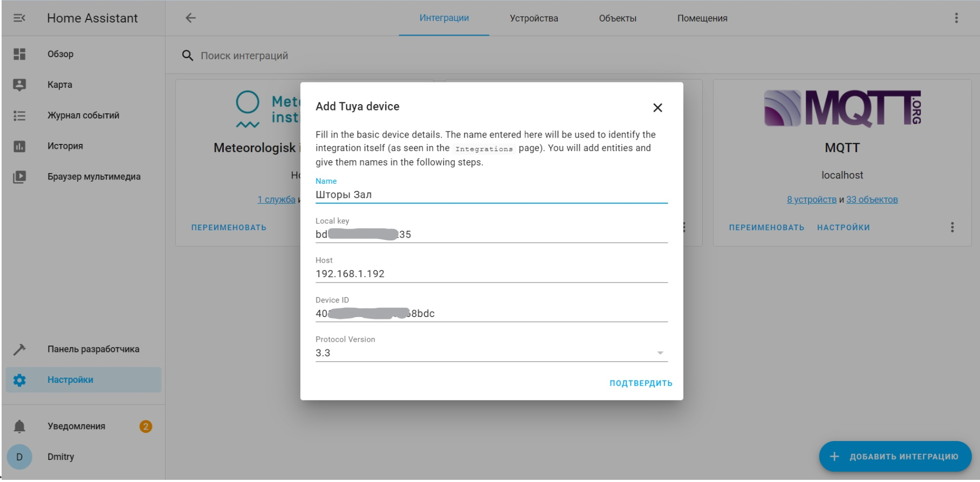The image size is (980, 482).
Task: Click the Add Tuya device heading
Action: (358, 107)
